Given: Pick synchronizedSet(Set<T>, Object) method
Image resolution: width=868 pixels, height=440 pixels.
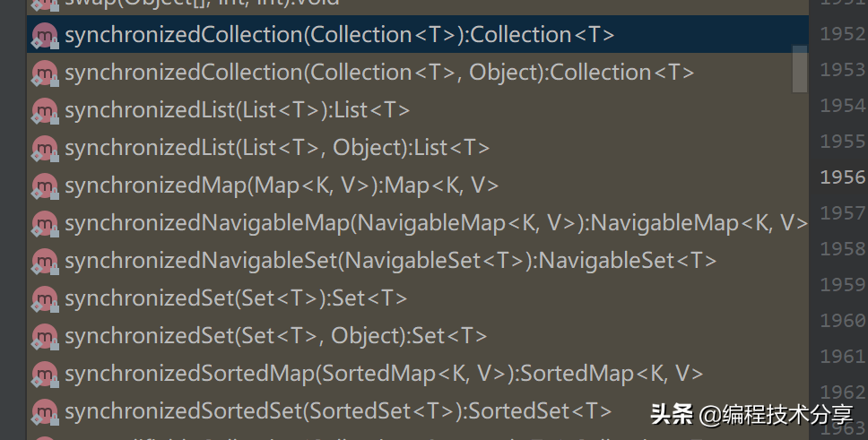Looking at the screenshot, I should (x=275, y=336).
